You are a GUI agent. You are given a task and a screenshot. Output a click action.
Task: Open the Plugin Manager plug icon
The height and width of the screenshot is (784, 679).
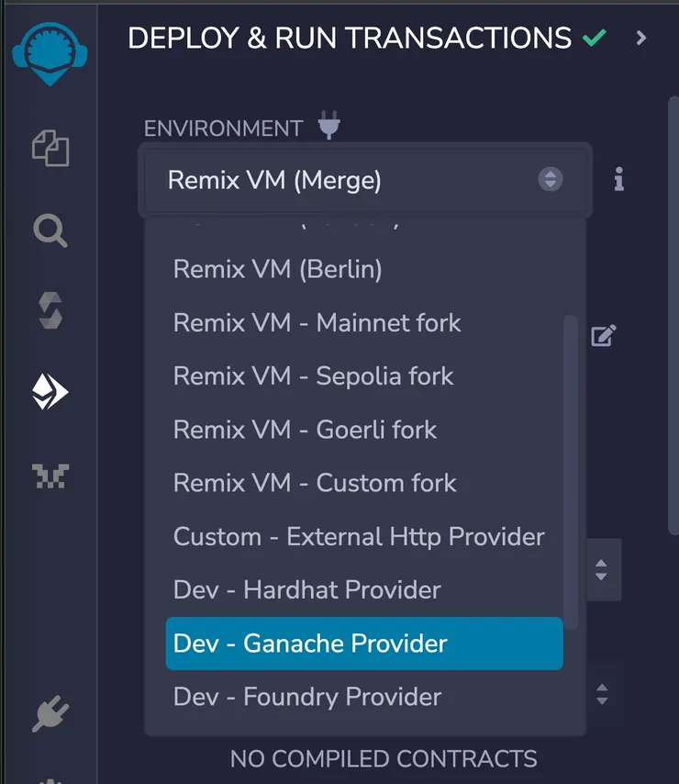click(x=50, y=713)
